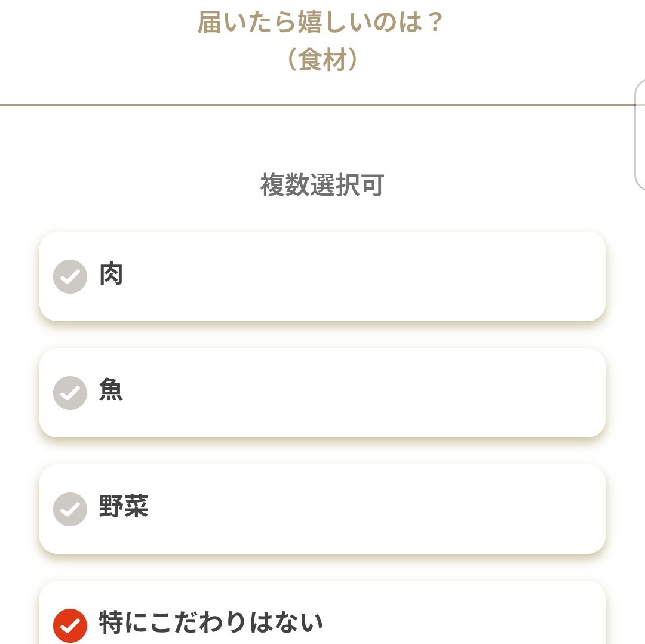Select the 野菜 option card

pyautogui.click(x=322, y=509)
